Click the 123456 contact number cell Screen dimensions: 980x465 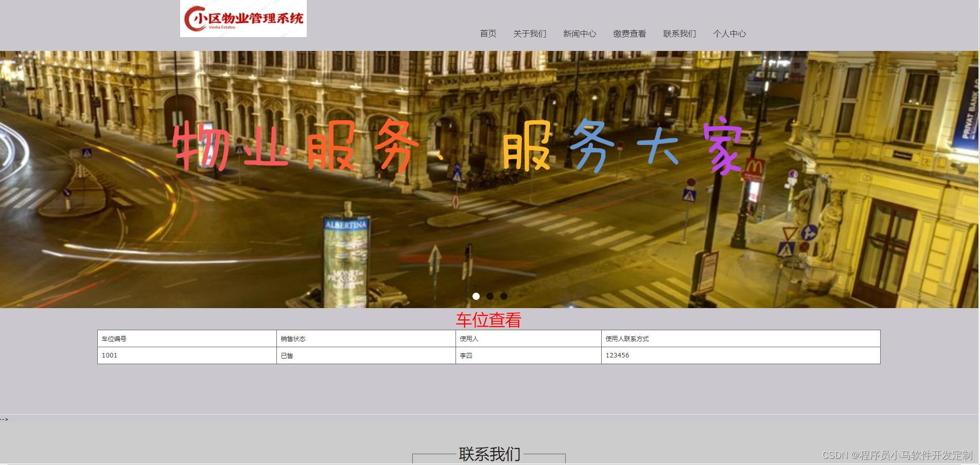point(617,355)
